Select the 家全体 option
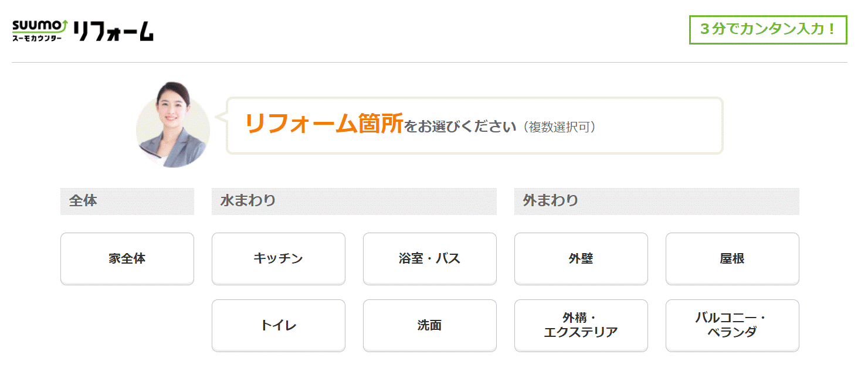This screenshot has height=382, width=868. [127, 258]
